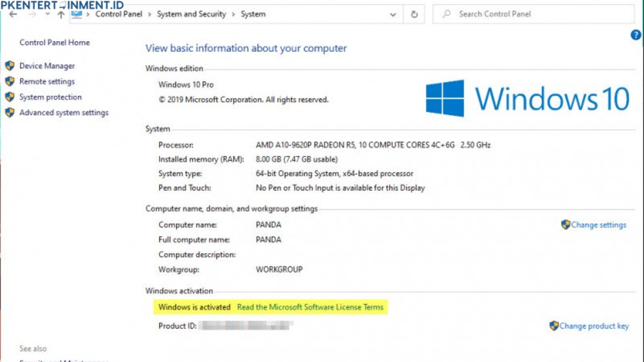644x362 pixels.
Task: Click the 'Windows 10 Pro' edition text
Action: [186, 85]
